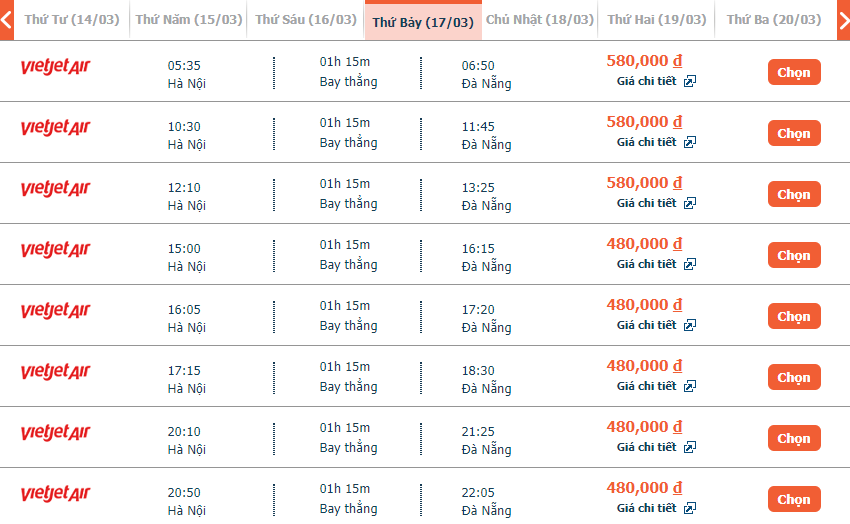
Task: Click the 480,000 đ price of 16:05 flight
Action: coord(644,305)
